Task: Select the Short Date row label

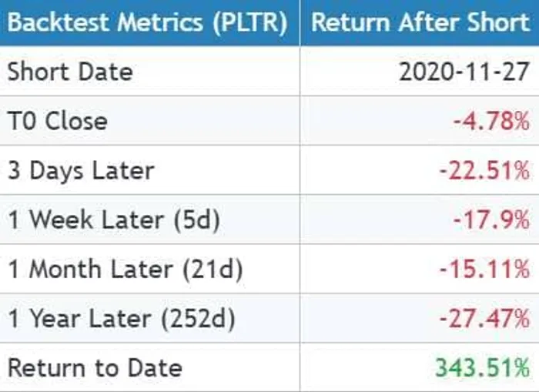Action: 70,72
